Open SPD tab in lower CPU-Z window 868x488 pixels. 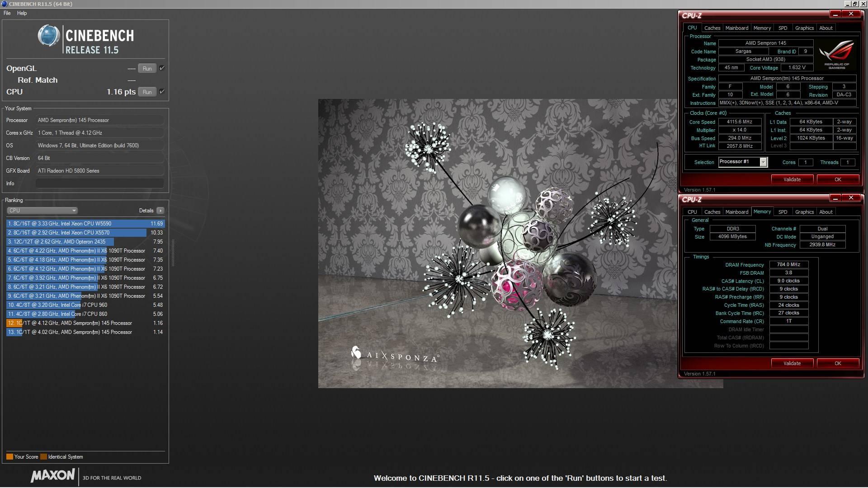(x=783, y=212)
